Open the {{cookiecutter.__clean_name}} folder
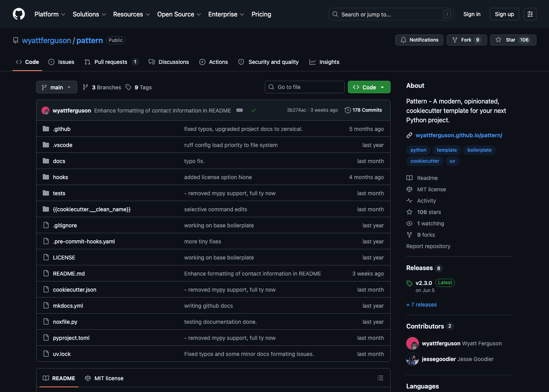Image resolution: width=549 pixels, height=392 pixels. coord(92,209)
